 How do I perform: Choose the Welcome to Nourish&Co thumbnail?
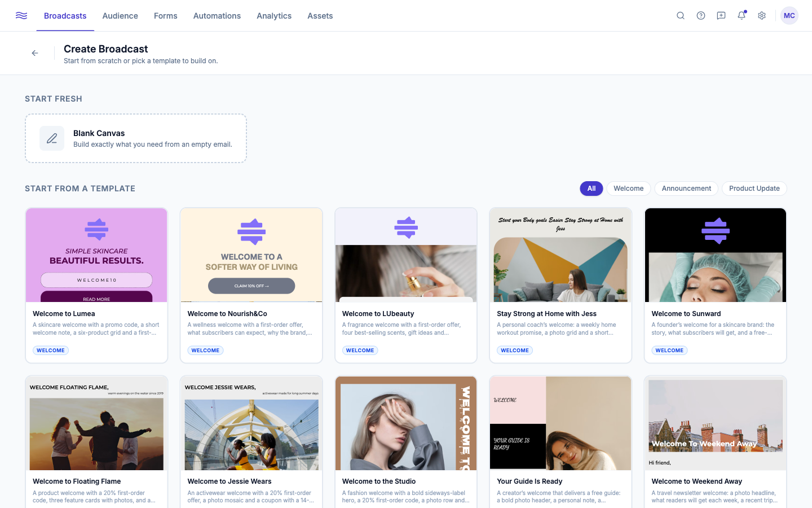tap(251, 255)
